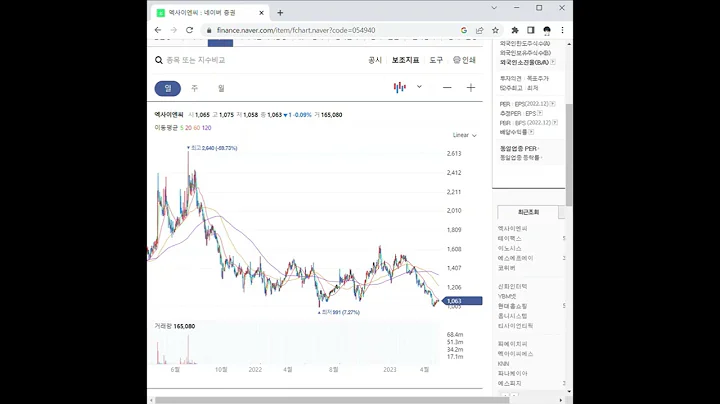This screenshot has width=720, height=404.
Task: Open 옴니시스템 in recent list
Action: (x=512, y=316)
